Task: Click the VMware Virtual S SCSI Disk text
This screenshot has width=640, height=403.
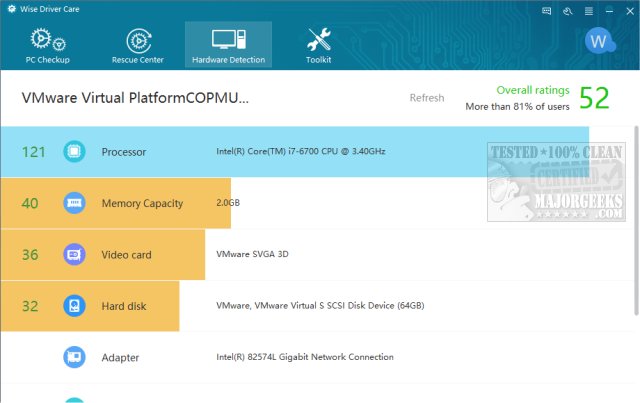Action: pyautogui.click(x=320, y=305)
